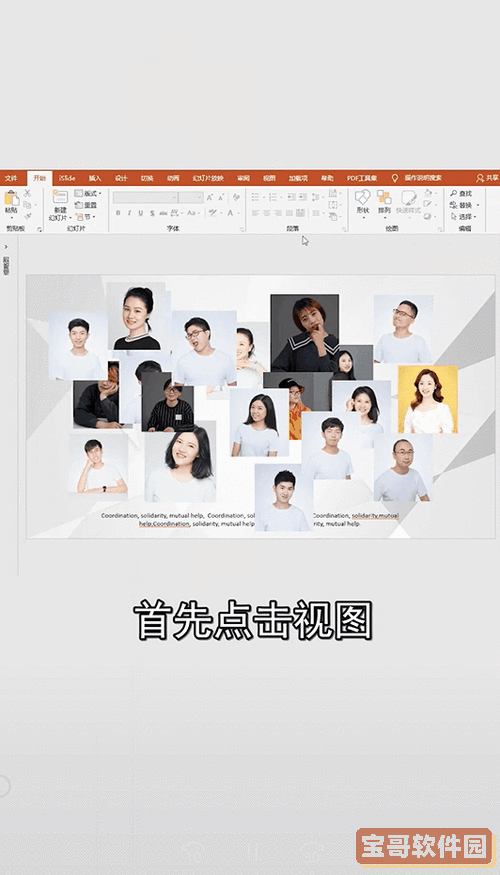Click the font color A button
The height and width of the screenshot is (875, 500).
point(232,213)
